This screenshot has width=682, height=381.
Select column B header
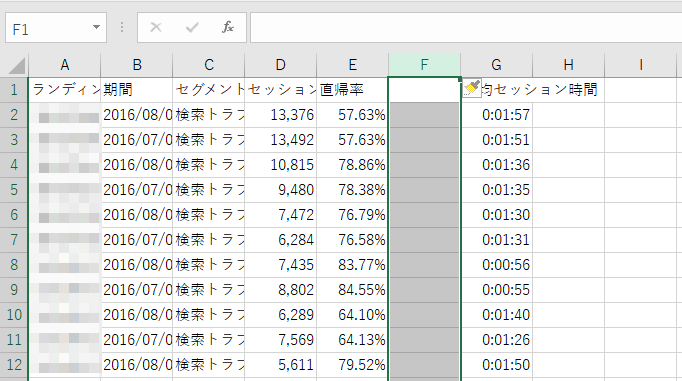click(137, 65)
